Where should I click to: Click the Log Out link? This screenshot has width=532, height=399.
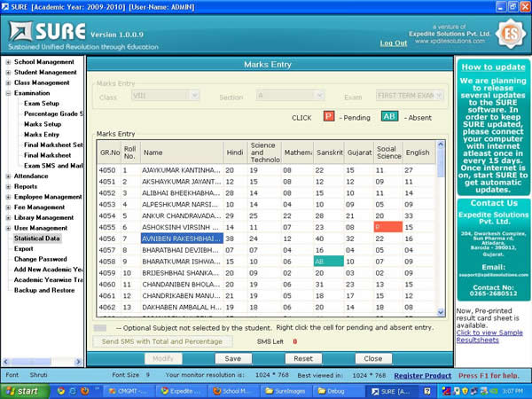pyautogui.click(x=393, y=43)
